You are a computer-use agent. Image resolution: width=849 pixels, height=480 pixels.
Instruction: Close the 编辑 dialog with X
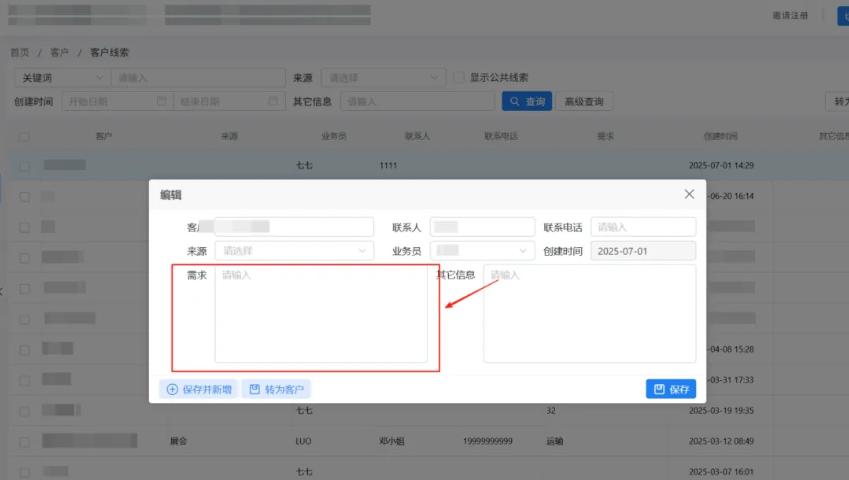(x=689, y=194)
